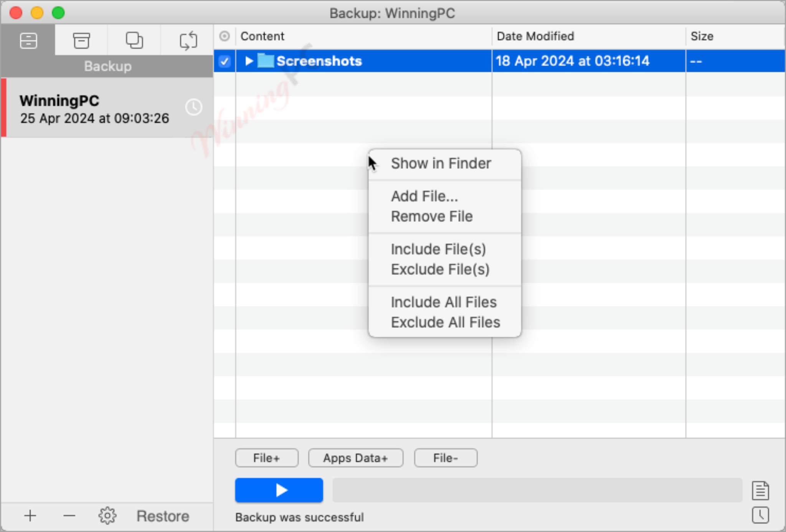Click the Restore button

pyautogui.click(x=163, y=516)
